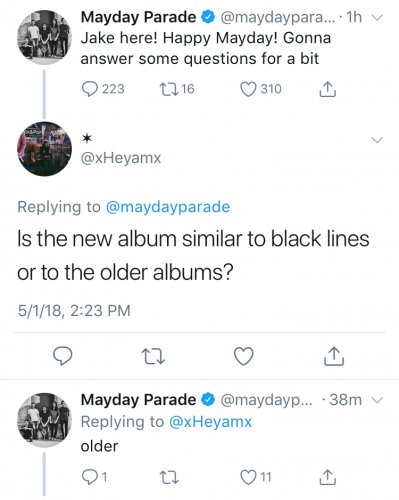Reply to the black lines question tweet

(x=63, y=356)
